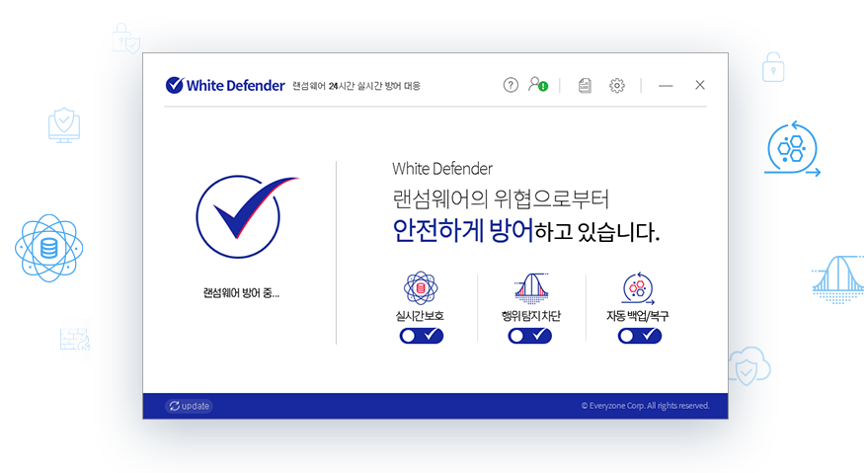The width and height of the screenshot is (868, 473).
Task: Open the user account status icon
Action: 537,84
